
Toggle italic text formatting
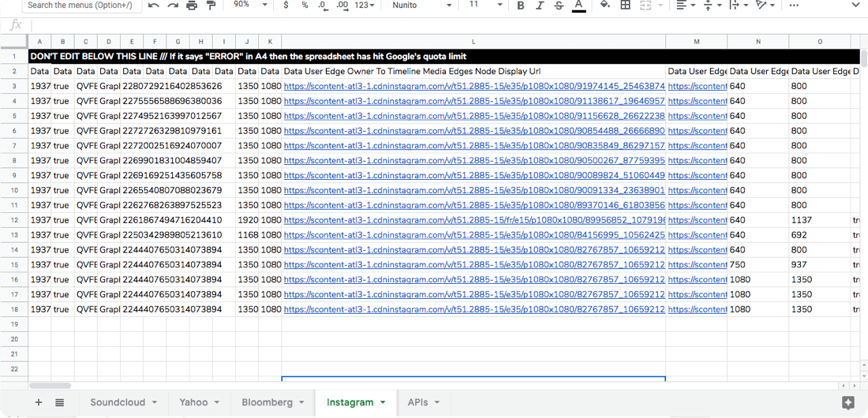(x=540, y=6)
